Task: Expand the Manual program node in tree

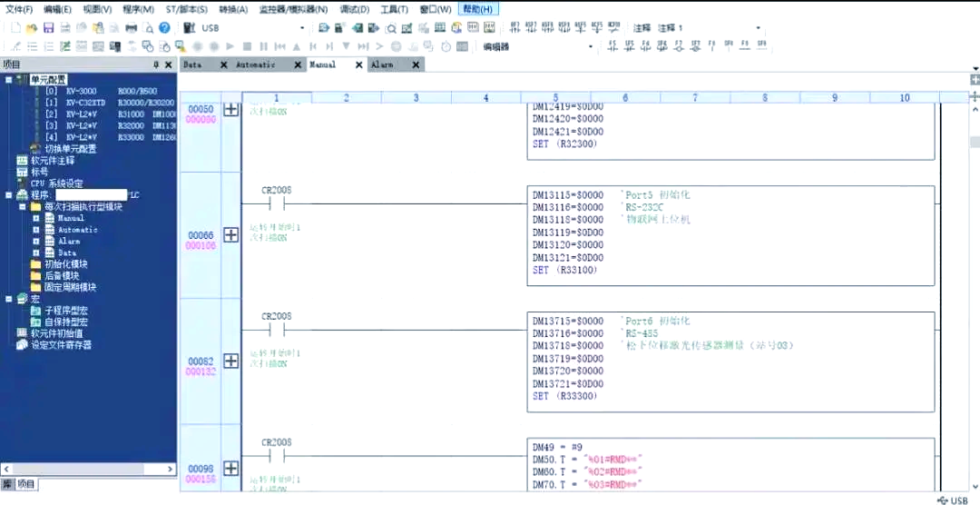Action: click(x=36, y=218)
